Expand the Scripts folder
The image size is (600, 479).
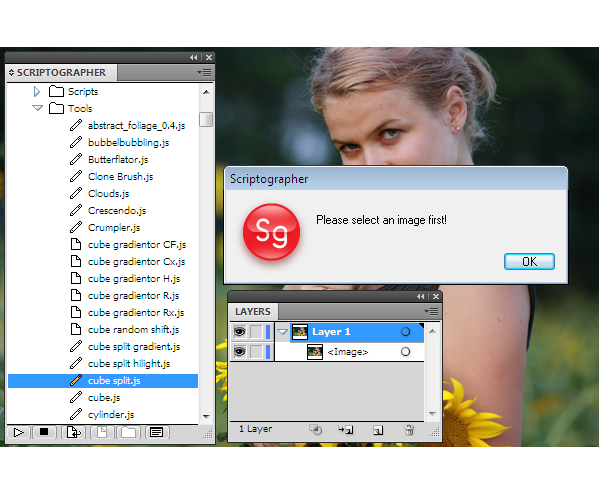[37, 91]
